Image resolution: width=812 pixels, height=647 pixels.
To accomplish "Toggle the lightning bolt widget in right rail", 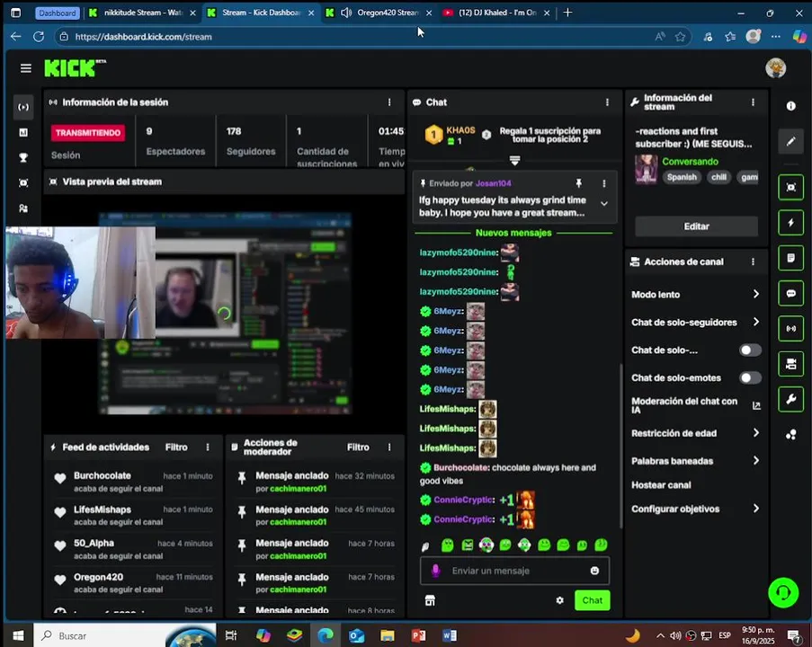I will click(x=790, y=223).
